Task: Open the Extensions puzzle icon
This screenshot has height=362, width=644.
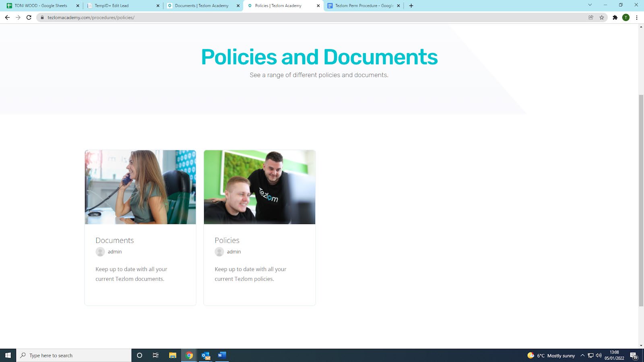Action: tap(615, 17)
